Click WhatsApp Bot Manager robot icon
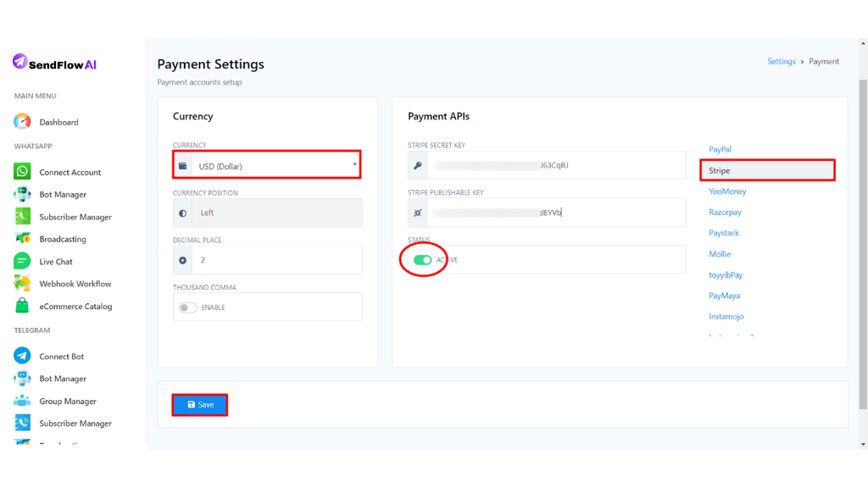868x488 pixels. (22, 194)
